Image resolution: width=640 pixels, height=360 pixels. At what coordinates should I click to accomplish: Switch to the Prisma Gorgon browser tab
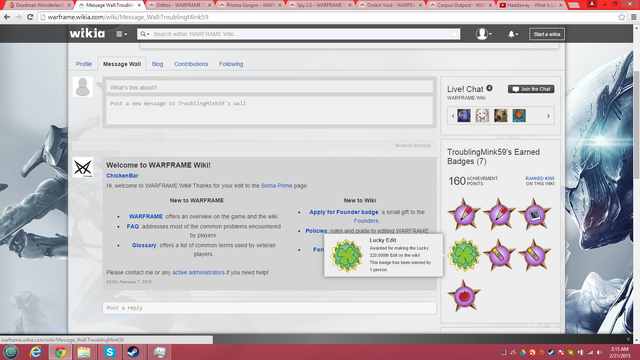(x=251, y=5)
